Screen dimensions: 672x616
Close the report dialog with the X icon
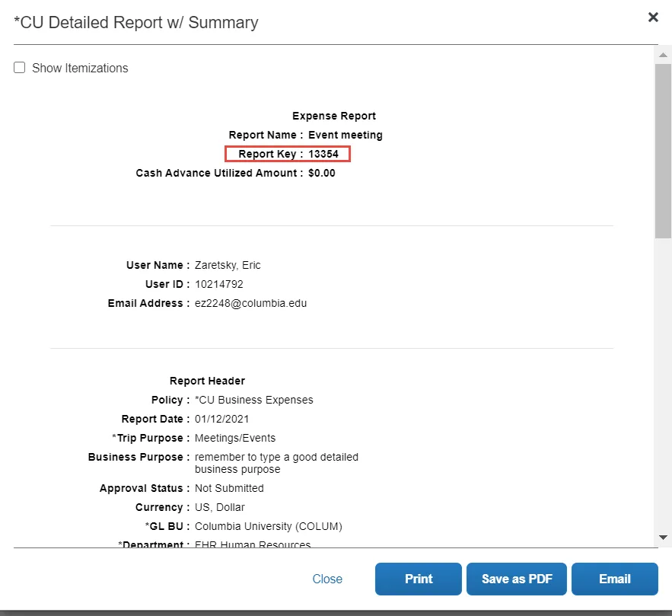653,18
